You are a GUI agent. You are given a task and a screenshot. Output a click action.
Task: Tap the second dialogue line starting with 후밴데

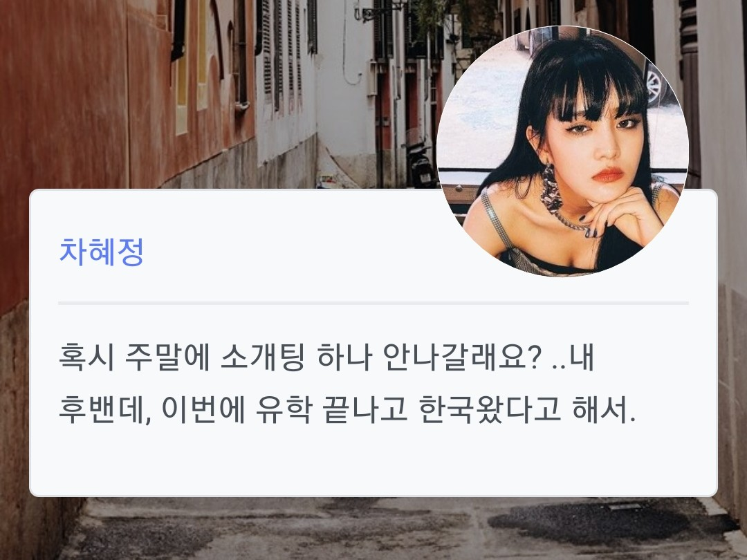347,409
